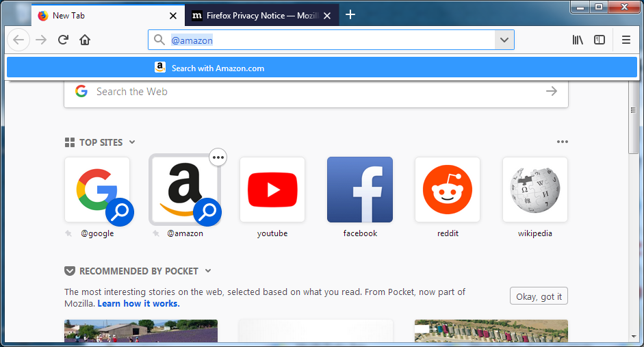Open the Learn how it works link
Viewport: 644px width, 347px height.
(138, 303)
